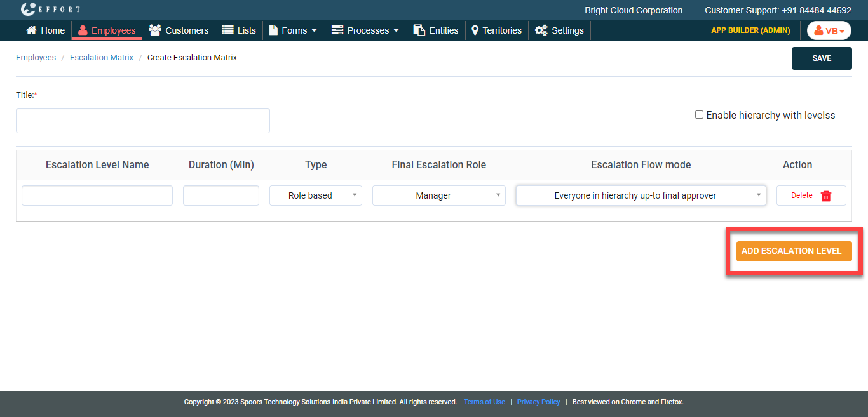Open the Final Escalation Role dropdown
The height and width of the screenshot is (417, 868).
coord(438,195)
